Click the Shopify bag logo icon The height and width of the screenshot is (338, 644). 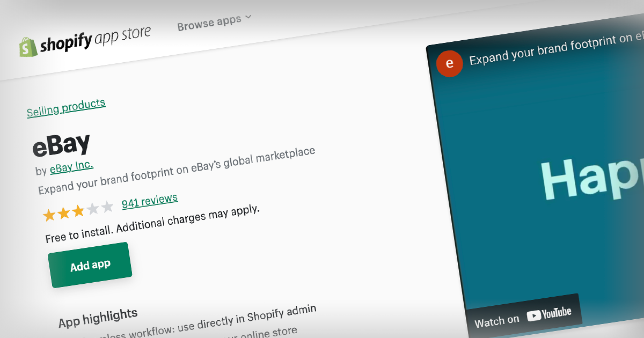tap(28, 47)
